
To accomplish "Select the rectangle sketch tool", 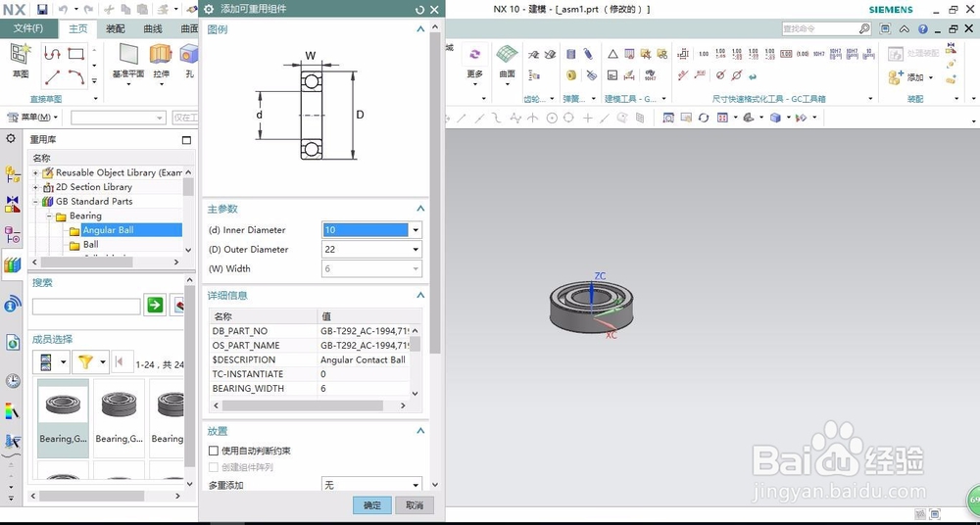I will click(76, 54).
